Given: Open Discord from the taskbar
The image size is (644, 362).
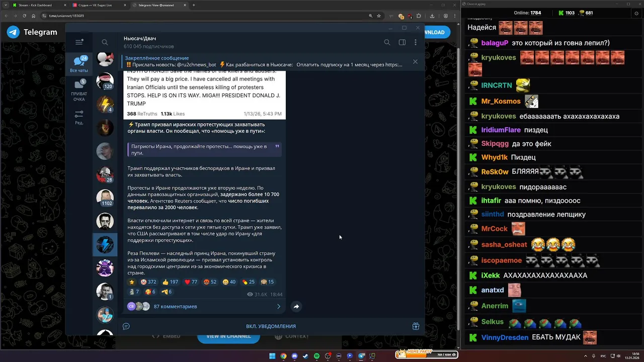Looking at the screenshot, I should [294, 356].
